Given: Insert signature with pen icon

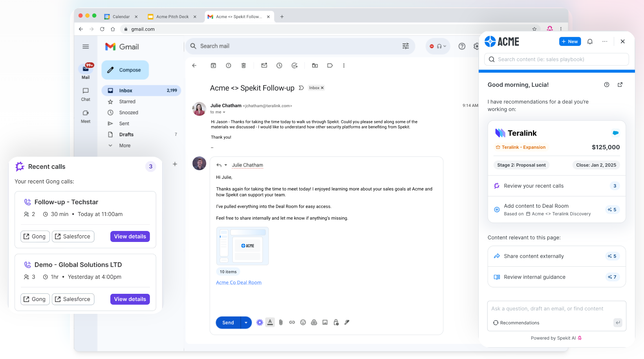Looking at the screenshot, I should click(347, 322).
